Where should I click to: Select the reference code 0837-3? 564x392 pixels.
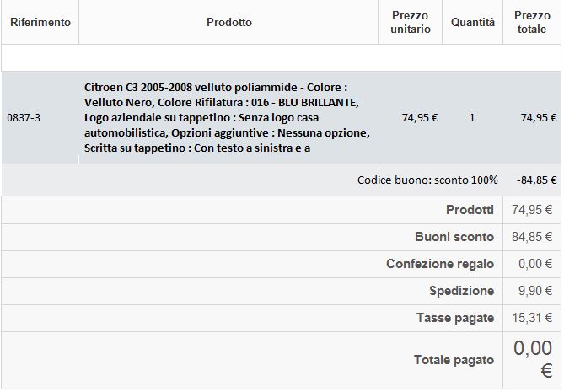[24, 118]
